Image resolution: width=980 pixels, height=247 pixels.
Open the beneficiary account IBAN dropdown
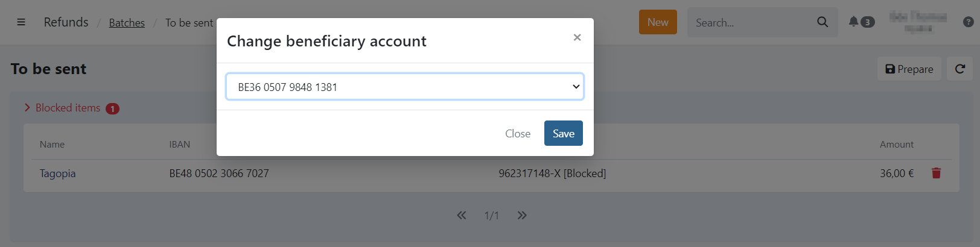pos(404,87)
